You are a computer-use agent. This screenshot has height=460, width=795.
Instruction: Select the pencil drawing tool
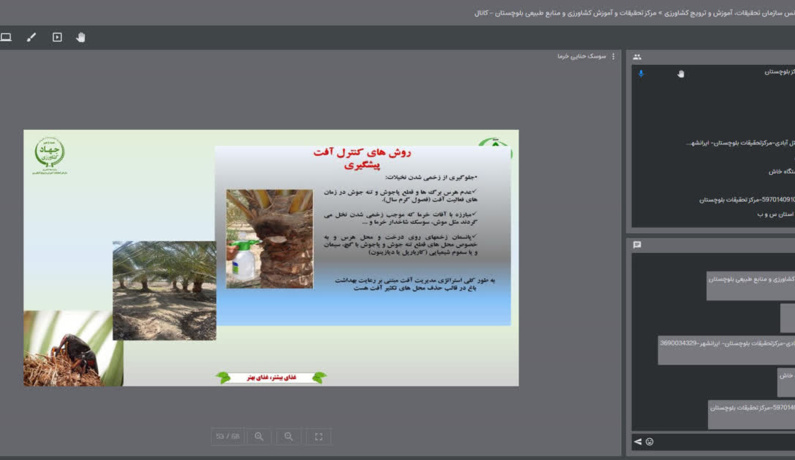(x=31, y=37)
